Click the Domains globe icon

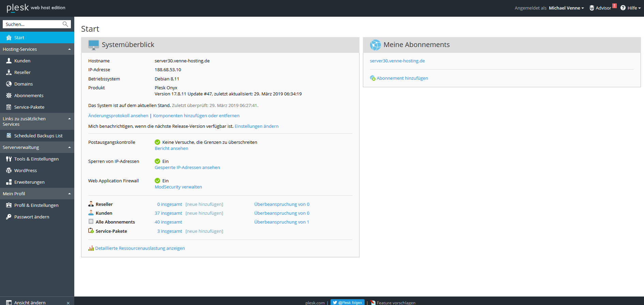coord(9,84)
